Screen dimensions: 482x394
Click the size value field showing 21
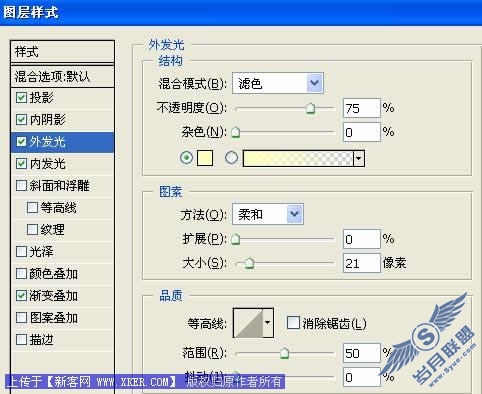pyautogui.click(x=362, y=263)
